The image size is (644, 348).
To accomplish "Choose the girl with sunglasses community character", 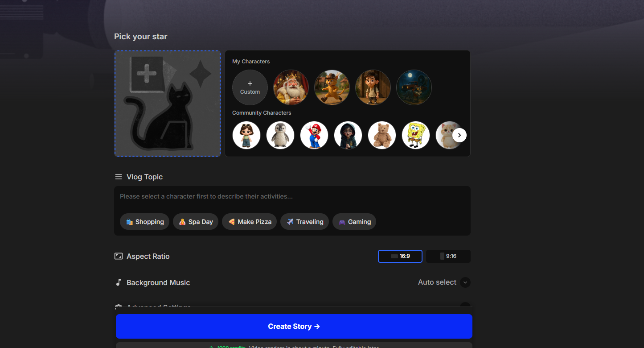I will [246, 135].
